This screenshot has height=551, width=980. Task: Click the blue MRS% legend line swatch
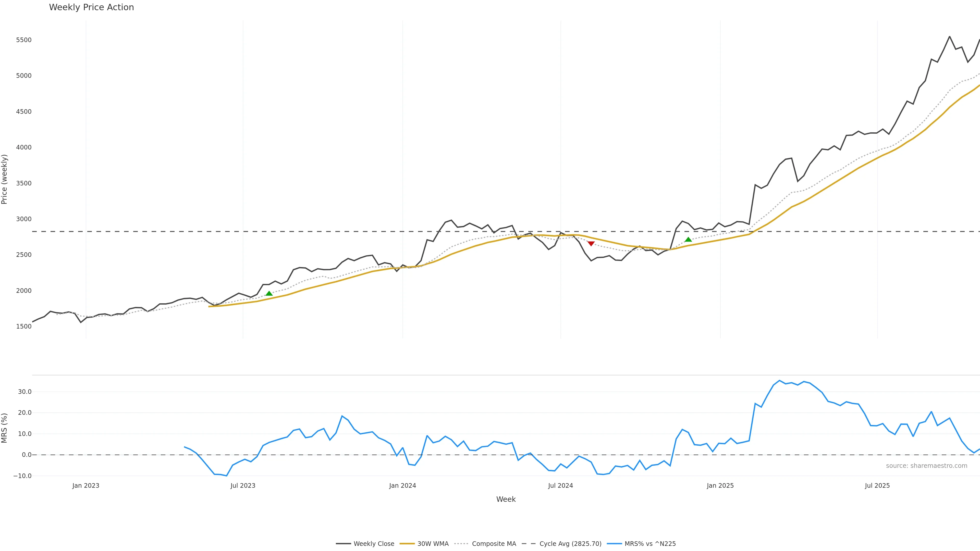[614, 544]
